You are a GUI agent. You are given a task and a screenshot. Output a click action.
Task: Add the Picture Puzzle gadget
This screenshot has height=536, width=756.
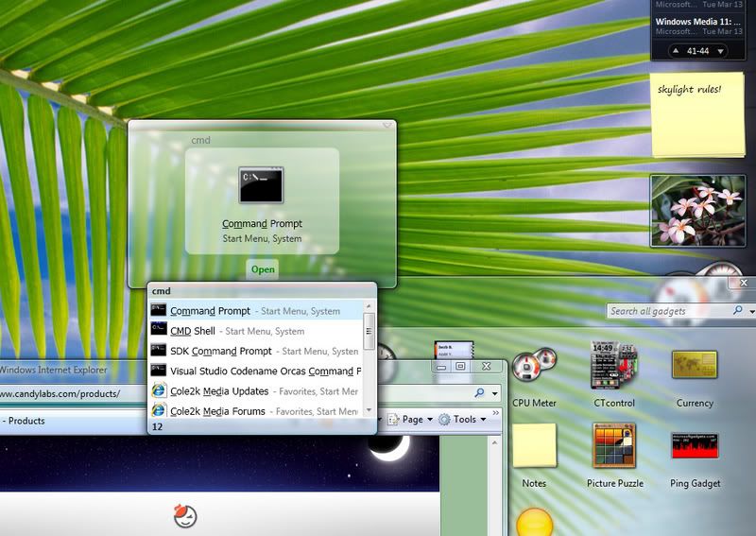pos(615,456)
